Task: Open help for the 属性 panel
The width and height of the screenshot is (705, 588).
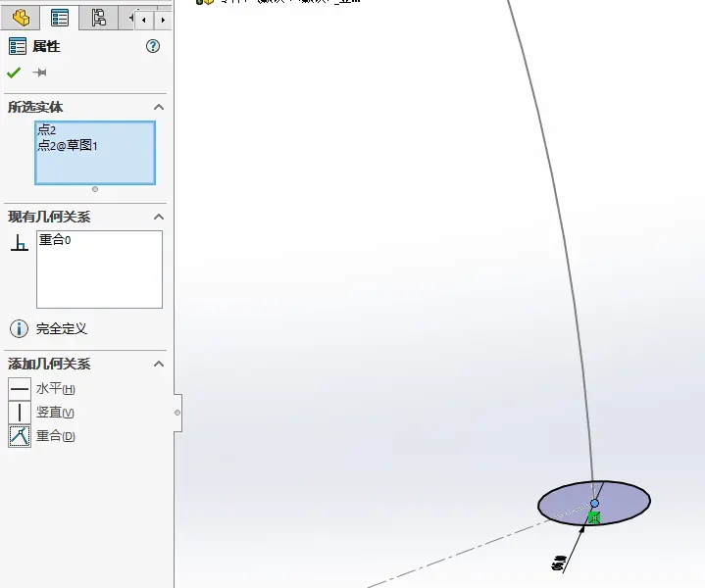Action: click(x=153, y=46)
